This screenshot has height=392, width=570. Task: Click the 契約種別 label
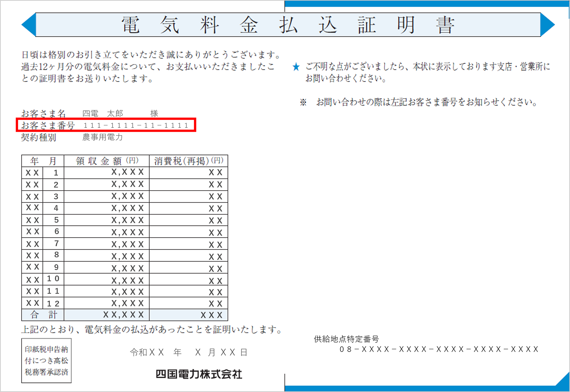click(x=39, y=137)
